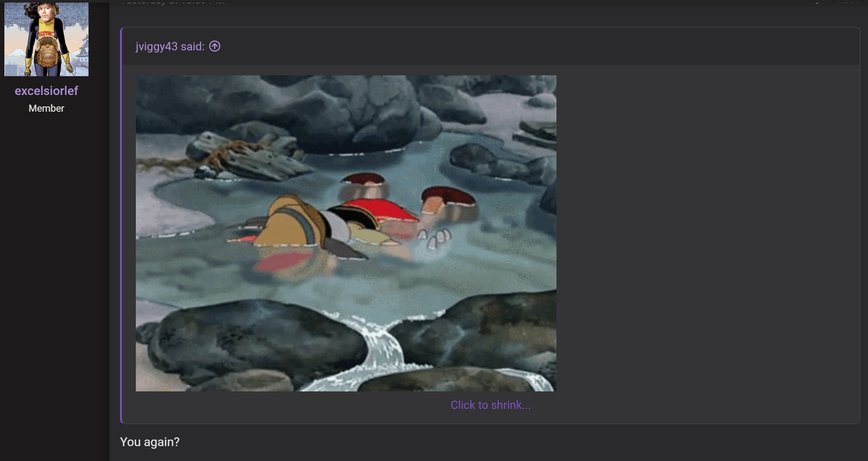Jump to jviggy43's original post arrow icon
Screen dimensions: 868x461
(x=215, y=46)
